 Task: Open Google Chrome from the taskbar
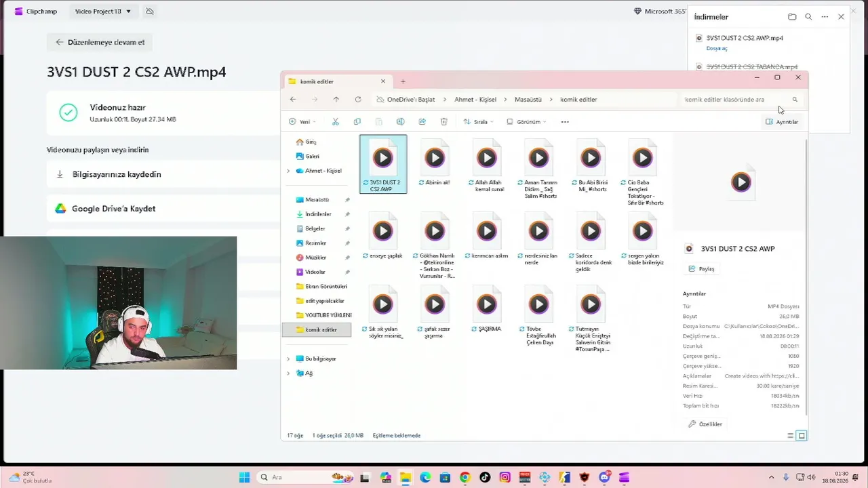pos(465,477)
